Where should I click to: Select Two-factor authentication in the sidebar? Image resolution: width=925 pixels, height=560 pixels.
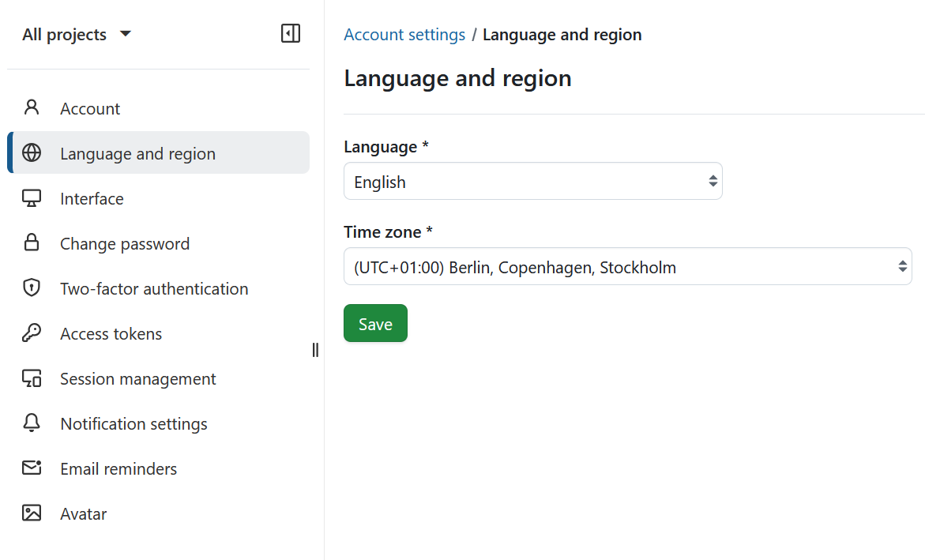pos(154,288)
